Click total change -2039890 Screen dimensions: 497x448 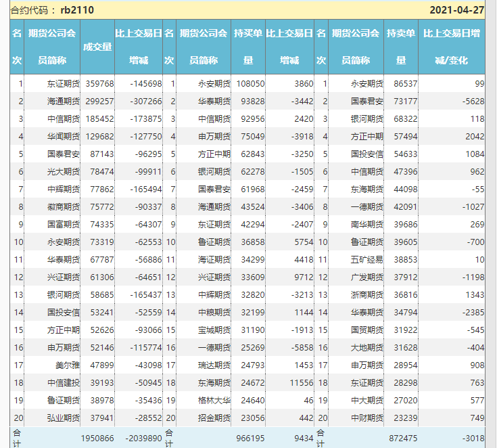[x=143, y=439]
